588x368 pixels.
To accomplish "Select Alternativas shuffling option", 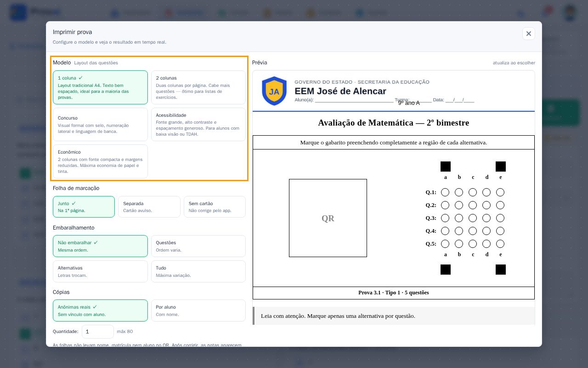I will [100, 271].
